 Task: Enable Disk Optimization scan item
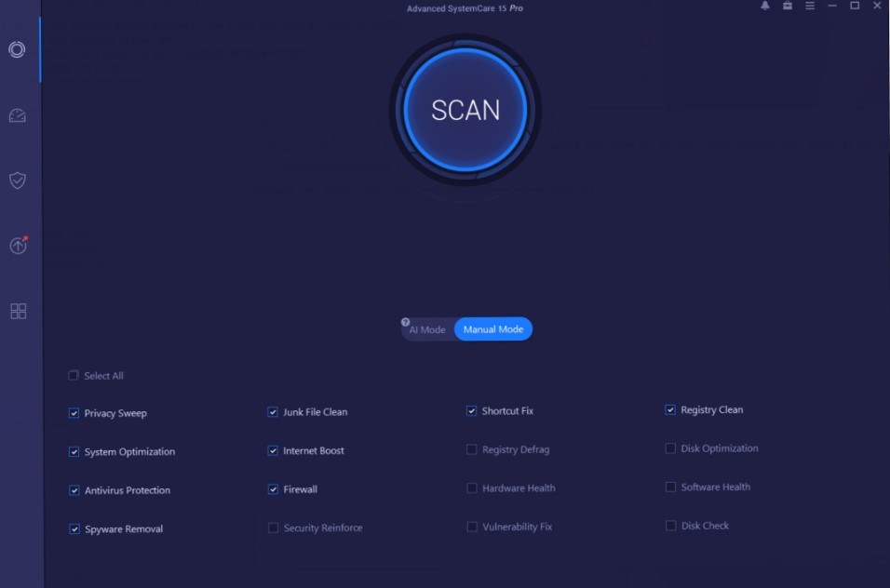click(670, 448)
